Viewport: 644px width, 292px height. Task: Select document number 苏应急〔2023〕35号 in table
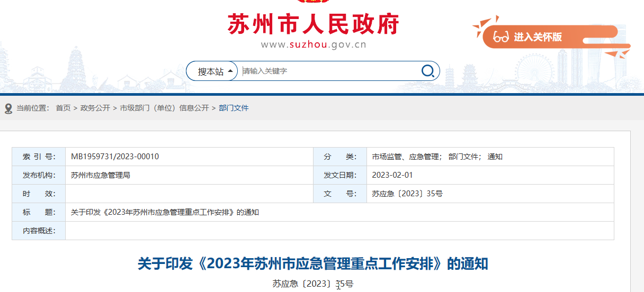[x=407, y=194]
